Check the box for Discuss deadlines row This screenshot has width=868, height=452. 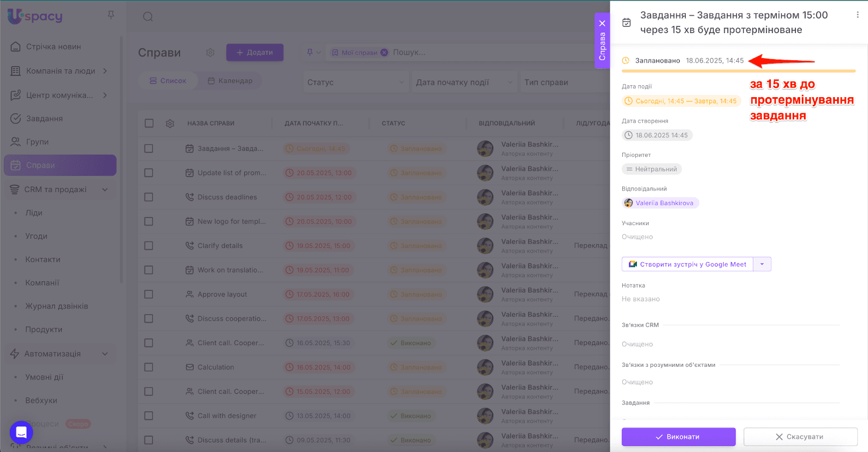click(x=149, y=197)
